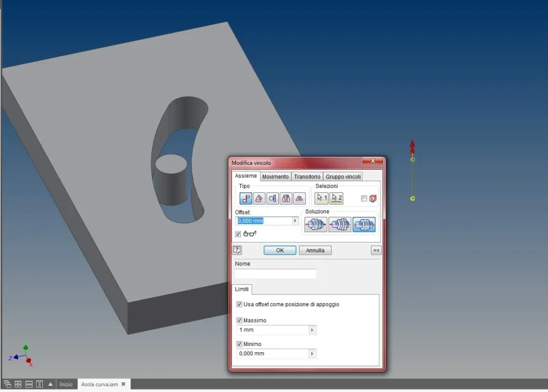Expand the up arrow in bottom bar

50,384
